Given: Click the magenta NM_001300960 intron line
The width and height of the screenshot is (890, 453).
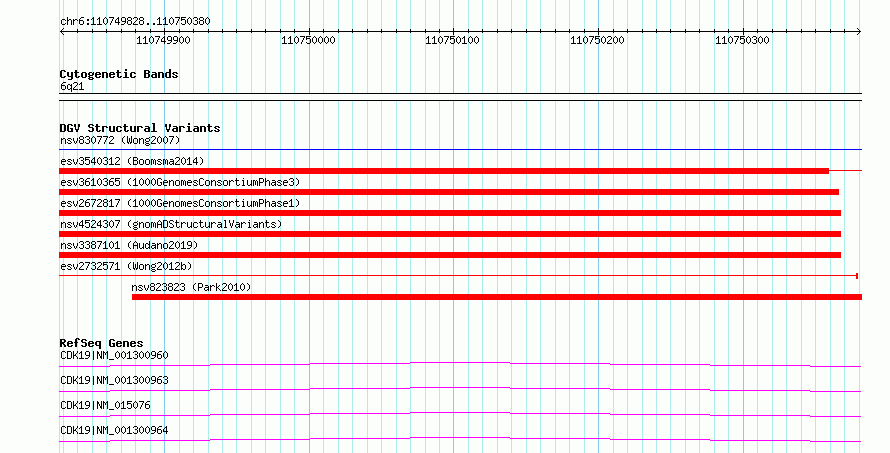Looking at the screenshot, I should pyautogui.click(x=460, y=364).
